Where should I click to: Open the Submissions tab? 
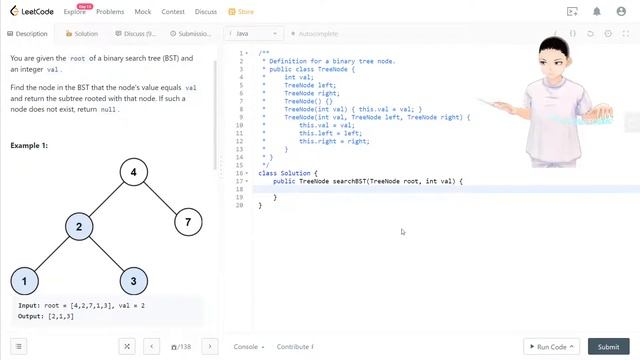click(x=191, y=33)
